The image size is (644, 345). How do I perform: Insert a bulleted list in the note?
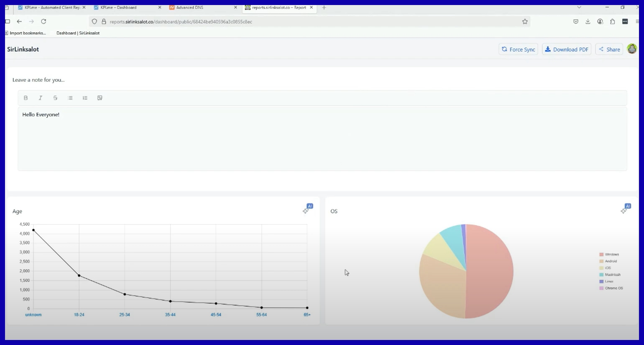[70, 98]
